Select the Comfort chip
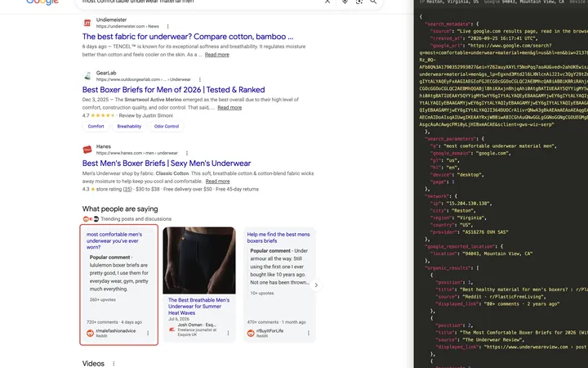Image resolution: width=588 pixels, height=368 pixels. tap(96, 127)
